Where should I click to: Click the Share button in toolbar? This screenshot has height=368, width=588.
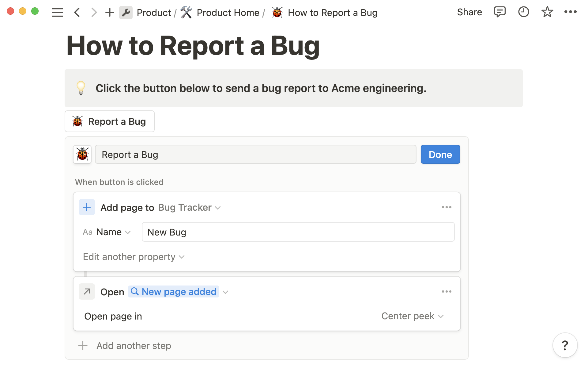[x=469, y=12]
